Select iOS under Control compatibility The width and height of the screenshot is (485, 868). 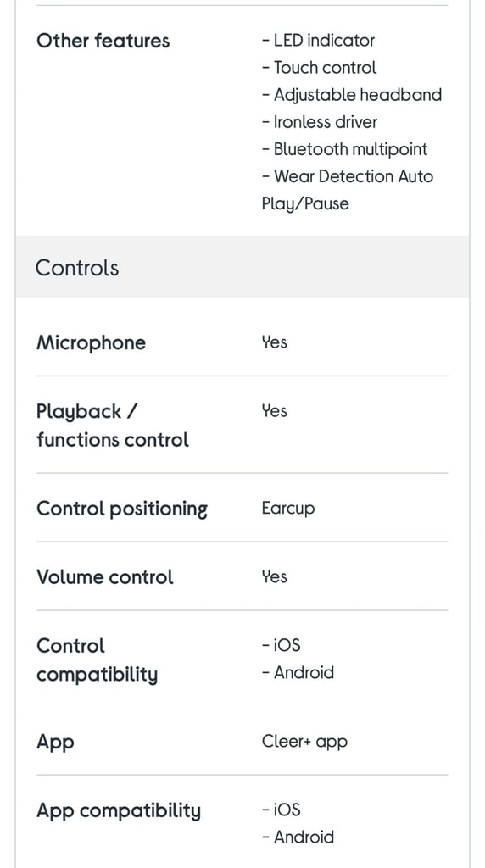(282, 645)
